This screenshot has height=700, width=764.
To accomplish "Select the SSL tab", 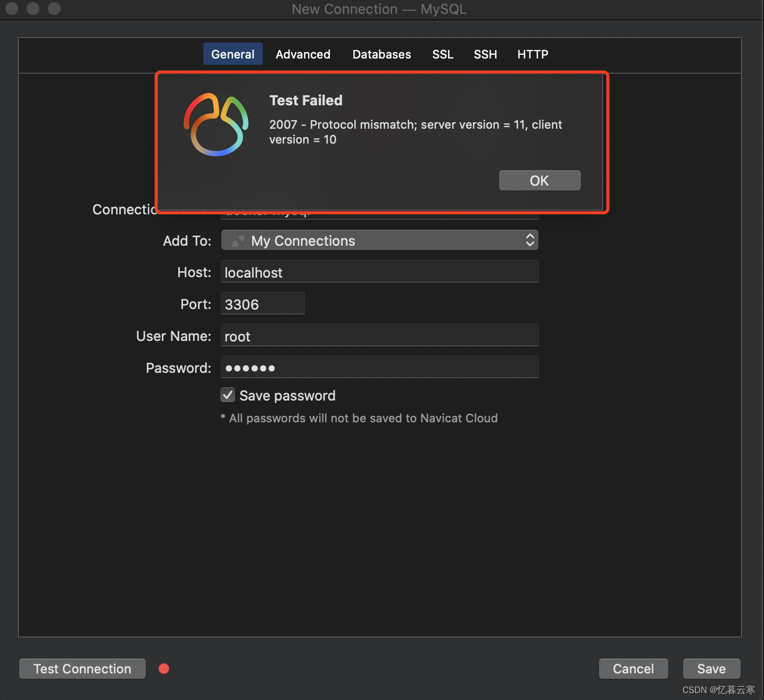I will point(442,54).
